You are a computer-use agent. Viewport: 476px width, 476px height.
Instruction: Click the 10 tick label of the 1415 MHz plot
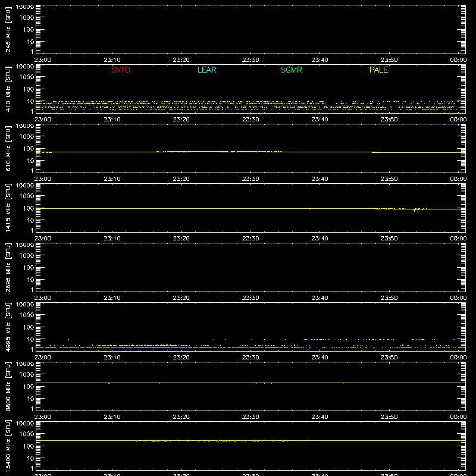click(30, 220)
